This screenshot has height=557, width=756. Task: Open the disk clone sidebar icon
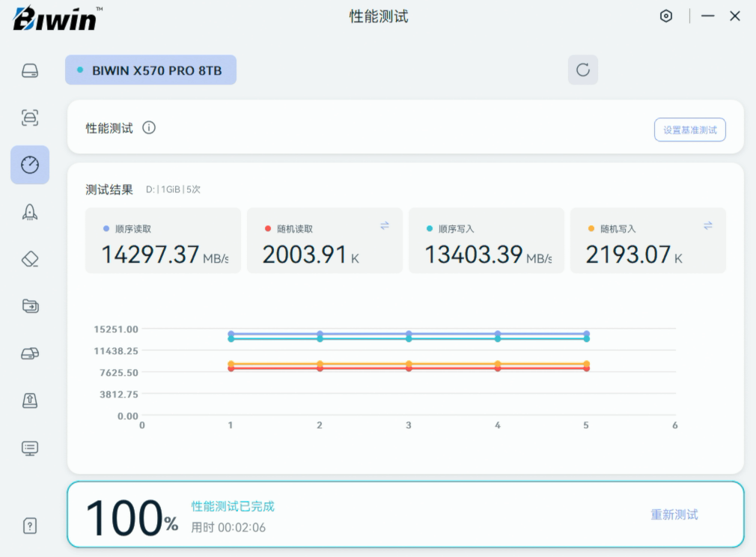(x=30, y=353)
